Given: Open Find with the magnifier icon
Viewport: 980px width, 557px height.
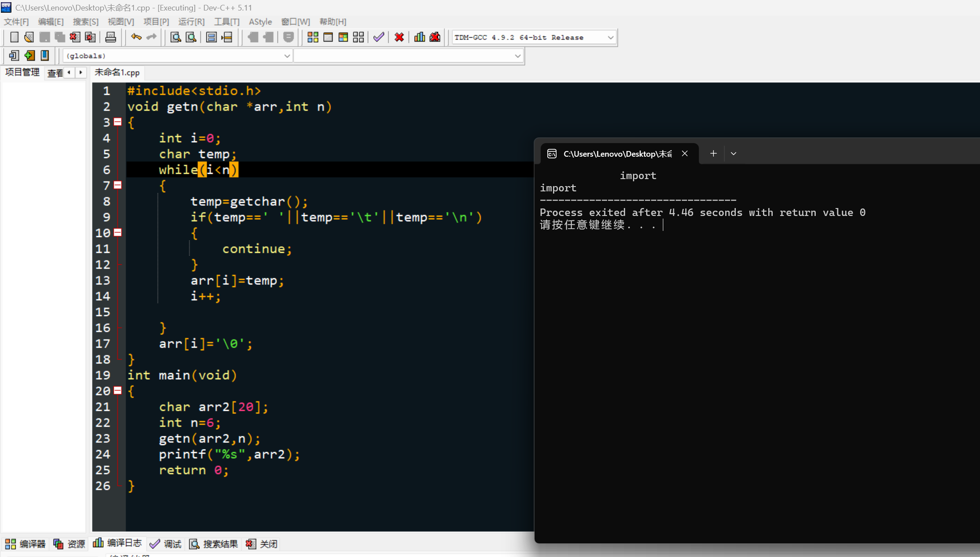Looking at the screenshot, I should (x=176, y=37).
